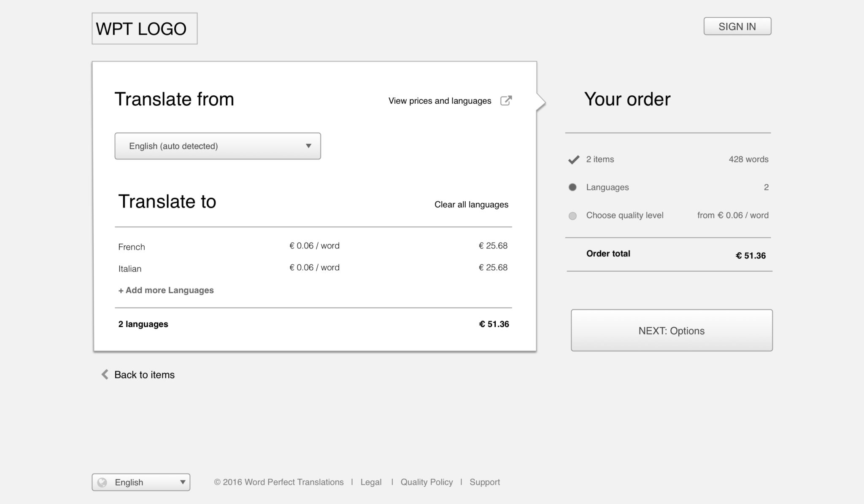The image size is (864, 504).
Task: Toggle the Choose quality level indicator
Action: coord(573,215)
